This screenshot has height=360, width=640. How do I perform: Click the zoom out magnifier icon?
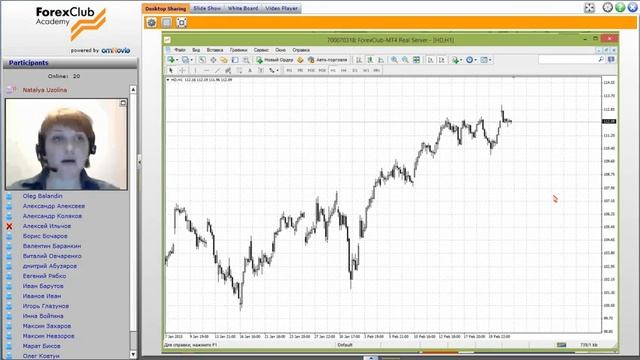[405, 60]
